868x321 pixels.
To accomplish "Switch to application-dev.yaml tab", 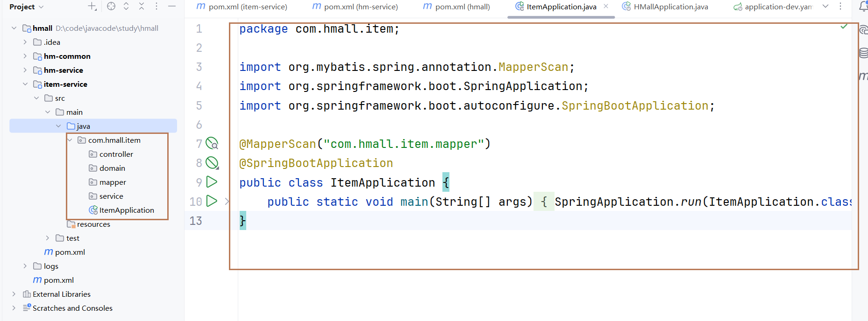I will pos(773,7).
